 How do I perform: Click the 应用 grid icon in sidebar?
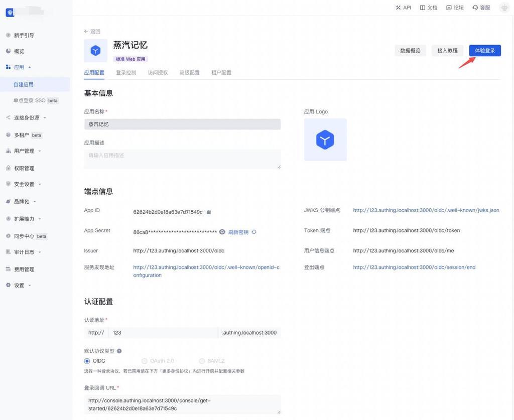[x=8, y=67]
